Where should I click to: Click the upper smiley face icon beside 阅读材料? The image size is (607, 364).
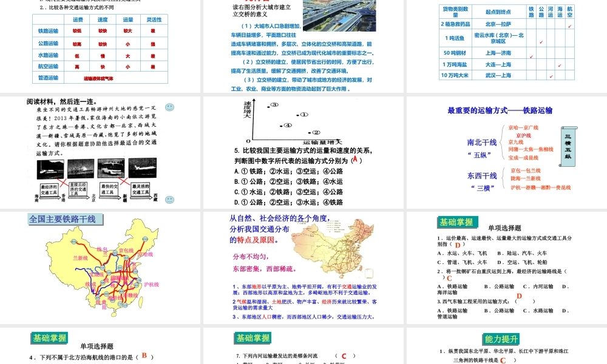point(169,107)
